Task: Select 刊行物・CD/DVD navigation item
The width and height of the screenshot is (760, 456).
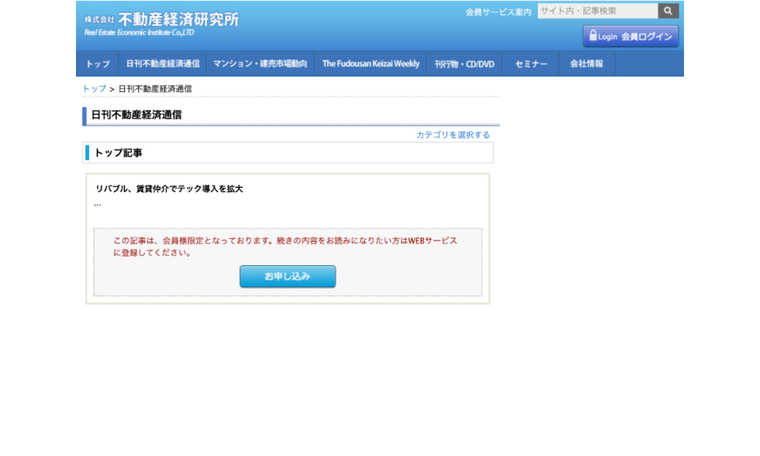Action: click(x=464, y=64)
